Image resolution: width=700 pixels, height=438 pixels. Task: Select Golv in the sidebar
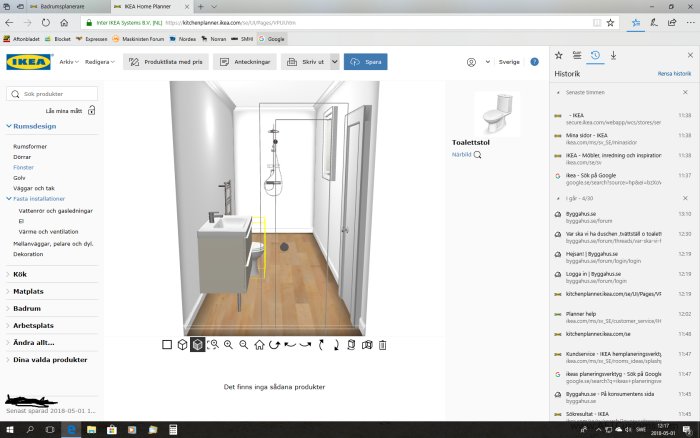tap(19, 178)
